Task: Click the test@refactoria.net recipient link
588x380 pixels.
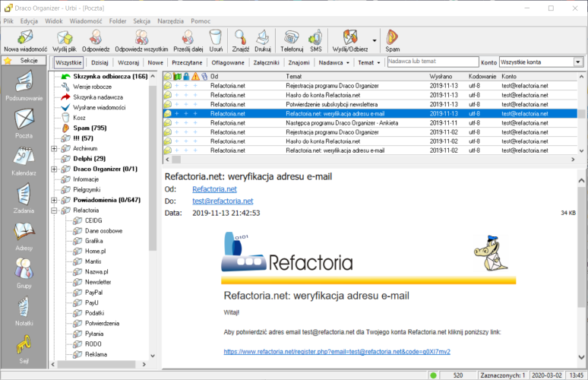Action: pyautogui.click(x=223, y=201)
